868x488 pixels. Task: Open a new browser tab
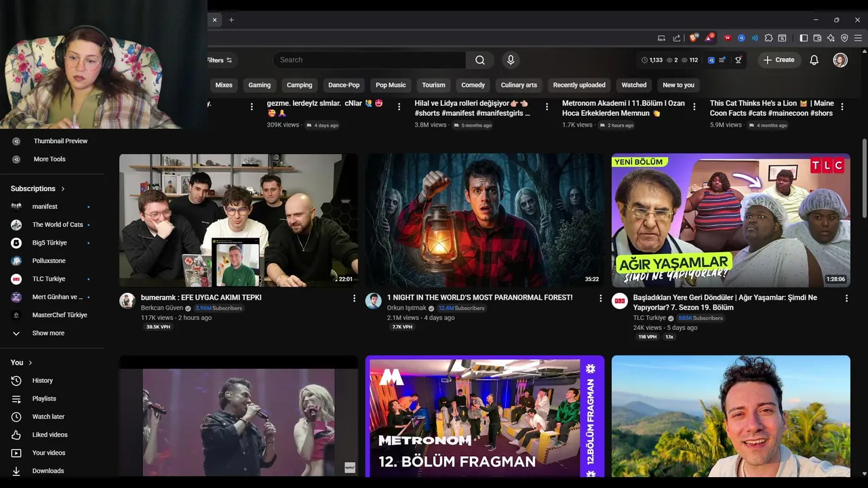pyautogui.click(x=231, y=20)
